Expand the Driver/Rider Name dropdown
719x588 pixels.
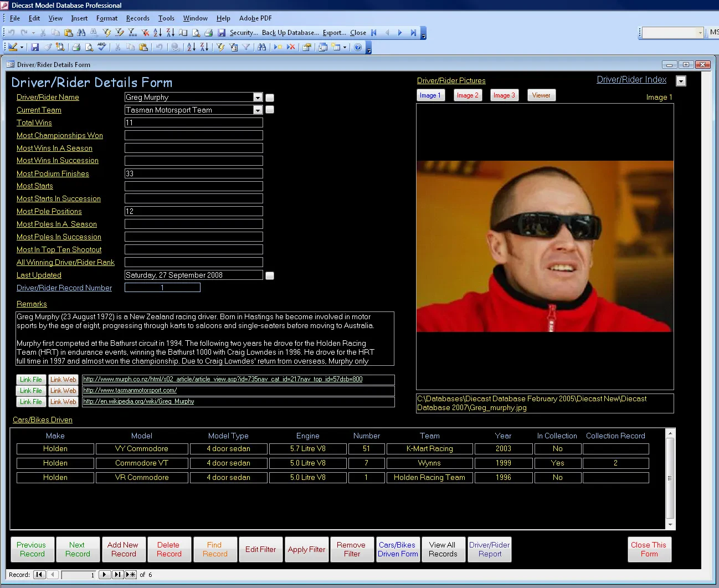pos(258,98)
